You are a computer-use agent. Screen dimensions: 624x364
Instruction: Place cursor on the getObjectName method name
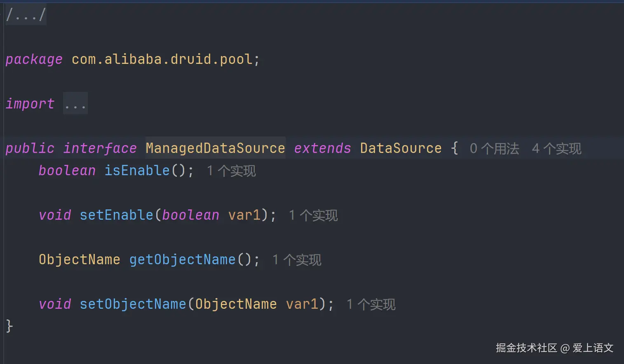182,259
